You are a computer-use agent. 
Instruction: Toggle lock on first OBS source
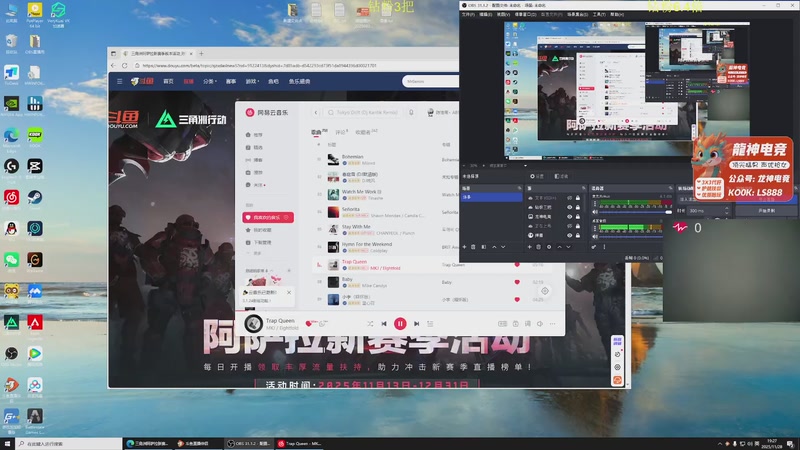pyautogui.click(x=578, y=198)
